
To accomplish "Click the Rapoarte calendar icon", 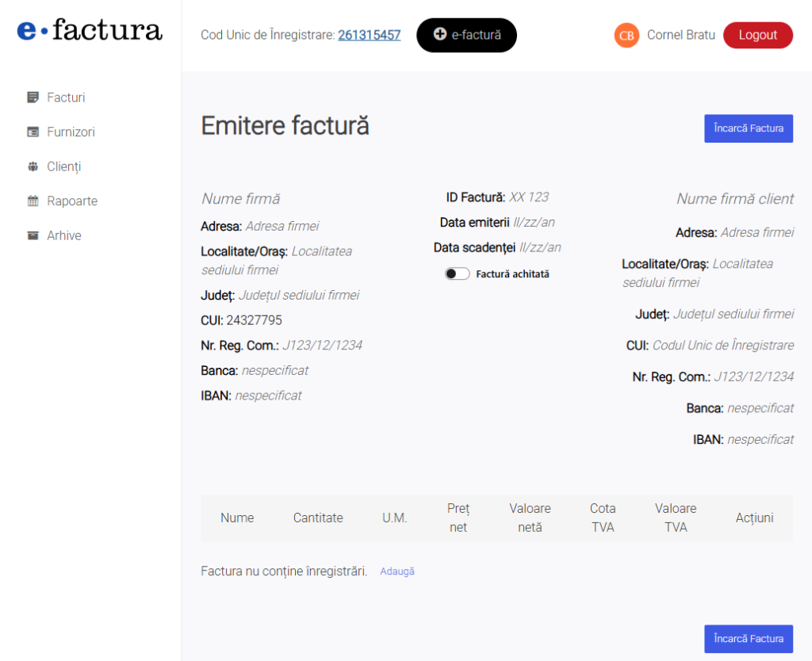I will pos(33,201).
